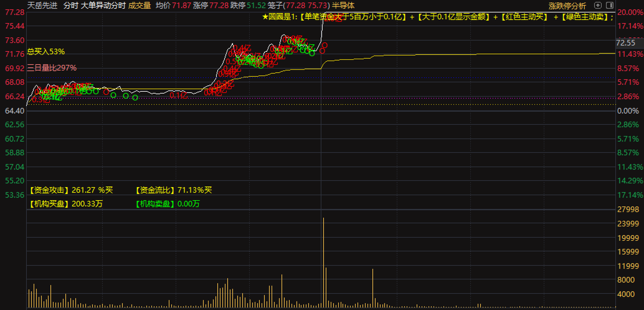This screenshot has width=644, height=310.
Task: Switch to the 分时 view tab
Action: click(x=70, y=5)
